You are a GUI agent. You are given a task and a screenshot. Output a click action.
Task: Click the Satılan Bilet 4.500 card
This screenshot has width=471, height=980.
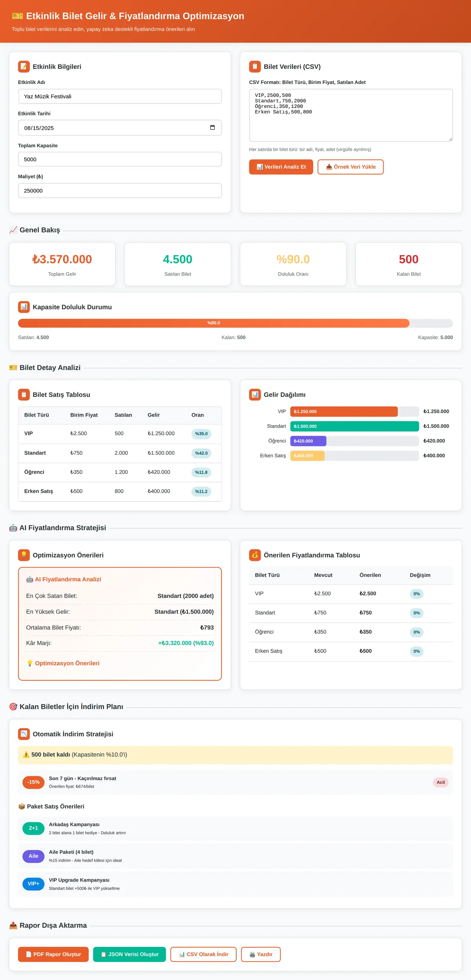pos(177,264)
